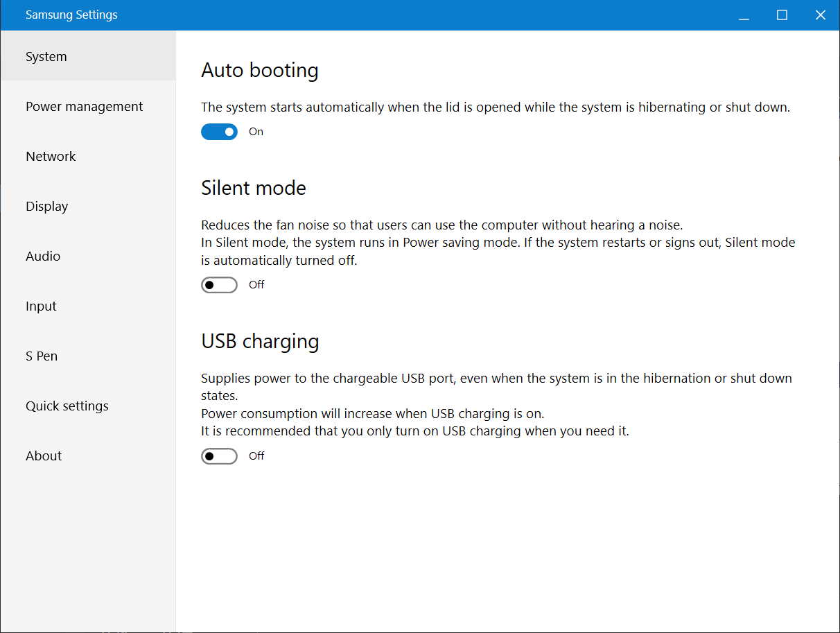Click 'Power consumption will increase' line
This screenshot has height=633, width=840.
point(373,414)
